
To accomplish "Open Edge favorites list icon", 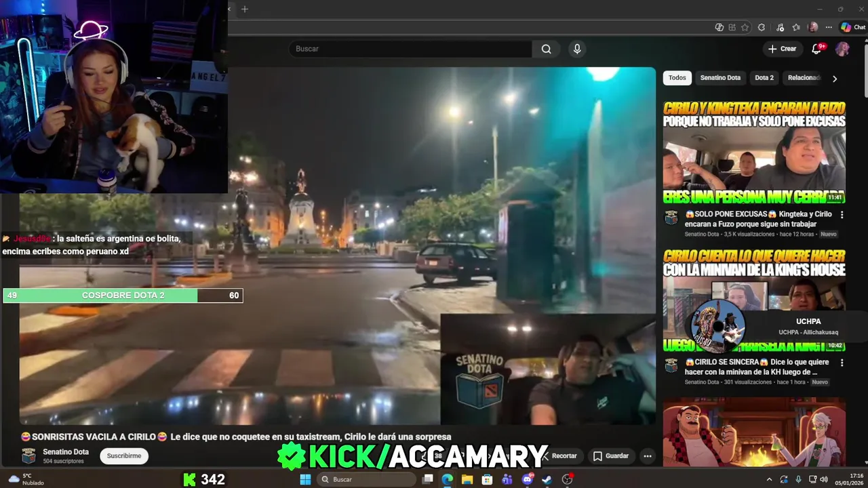I will [x=796, y=27].
